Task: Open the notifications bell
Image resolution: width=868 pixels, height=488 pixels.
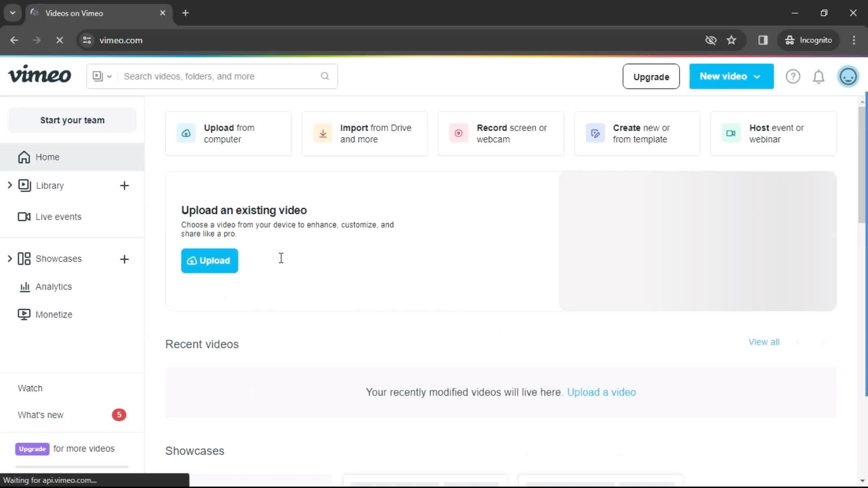Action: tap(819, 77)
